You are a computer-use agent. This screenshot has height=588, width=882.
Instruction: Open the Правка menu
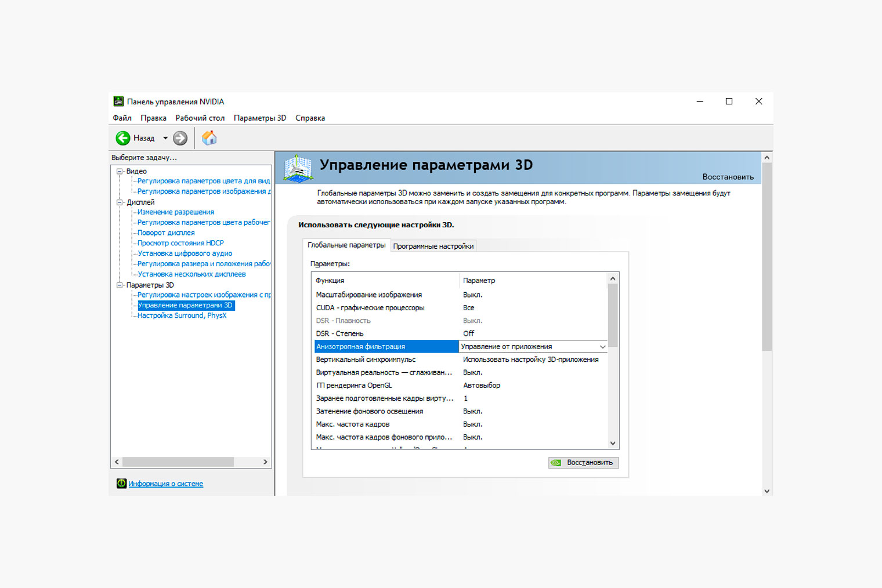153,118
